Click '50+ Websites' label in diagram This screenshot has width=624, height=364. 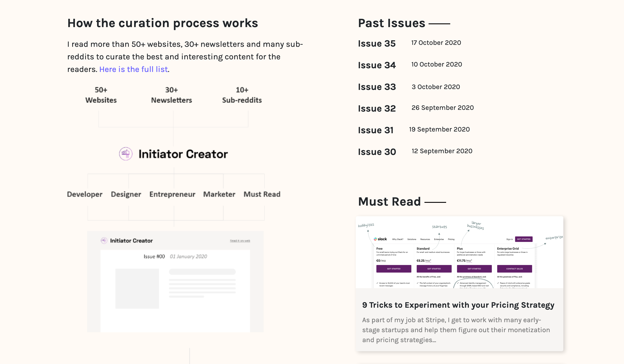[101, 95]
